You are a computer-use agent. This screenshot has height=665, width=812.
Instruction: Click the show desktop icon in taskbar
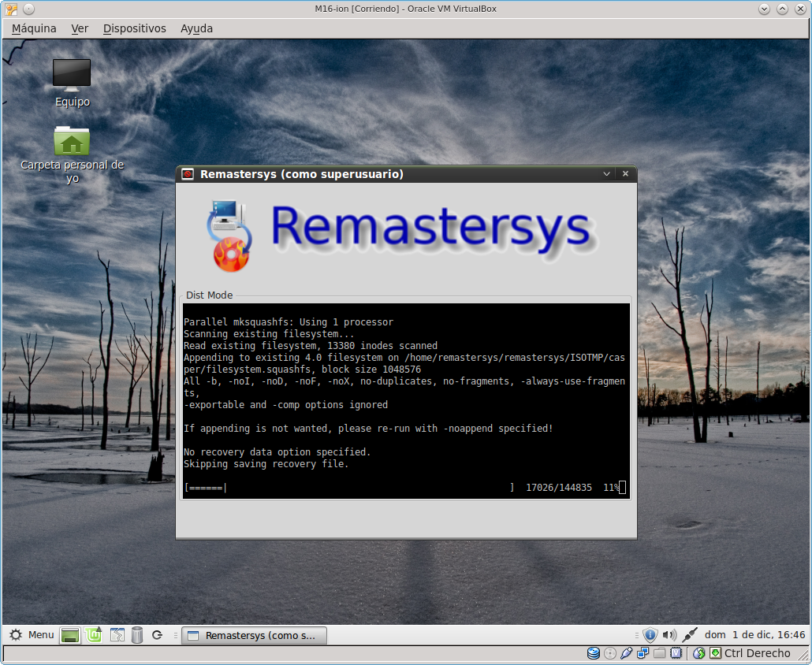(71, 635)
